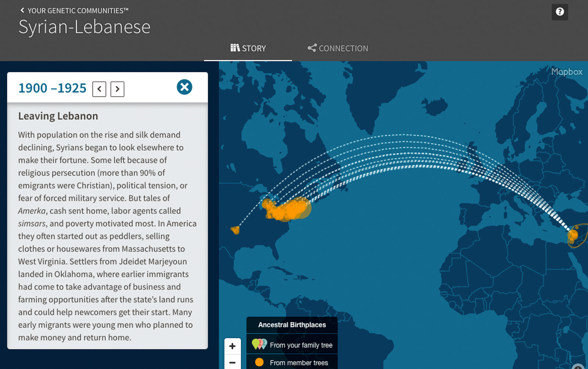588x369 pixels.
Task: Open the Connection tab
Action: [x=338, y=48]
